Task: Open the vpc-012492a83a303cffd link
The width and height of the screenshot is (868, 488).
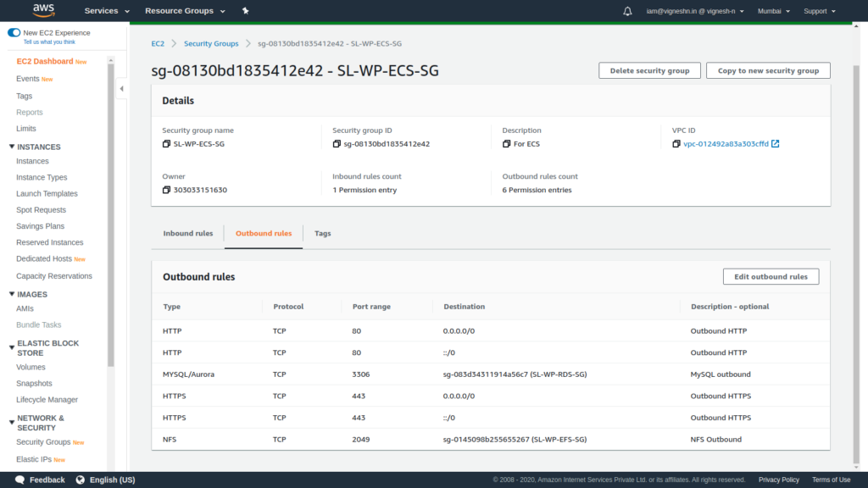Action: coord(726,144)
